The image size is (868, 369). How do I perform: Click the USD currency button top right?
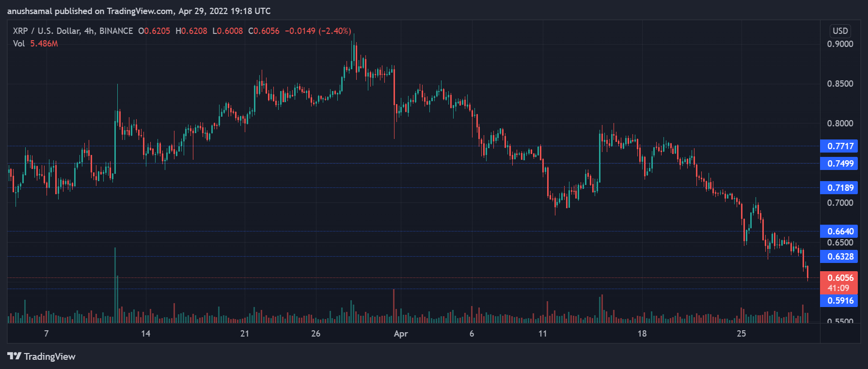click(840, 31)
